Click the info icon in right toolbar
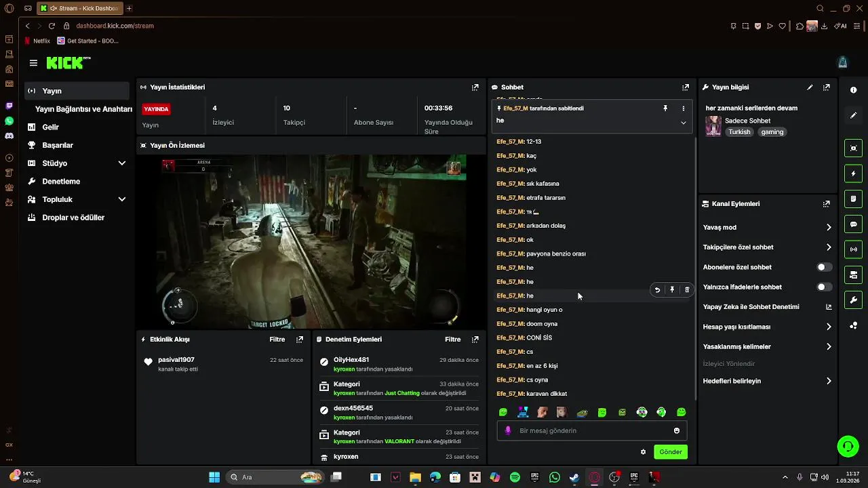The height and width of the screenshot is (488, 868). click(x=853, y=90)
